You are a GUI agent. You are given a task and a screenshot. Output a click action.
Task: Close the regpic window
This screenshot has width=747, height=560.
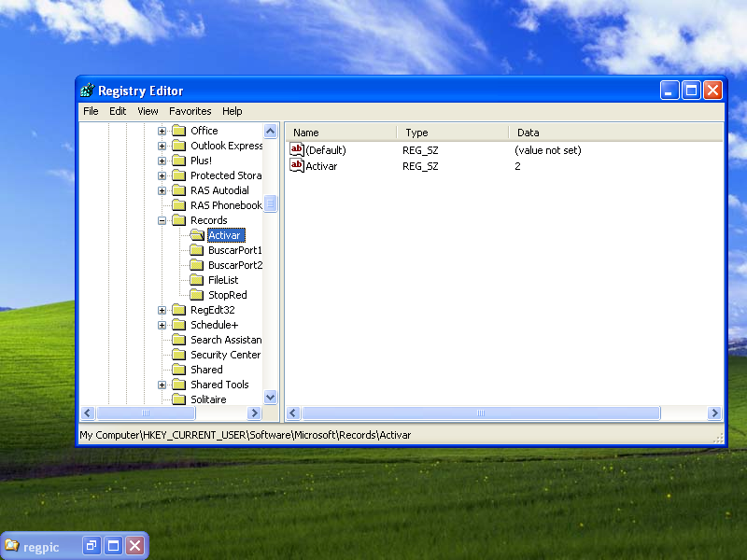point(135,545)
